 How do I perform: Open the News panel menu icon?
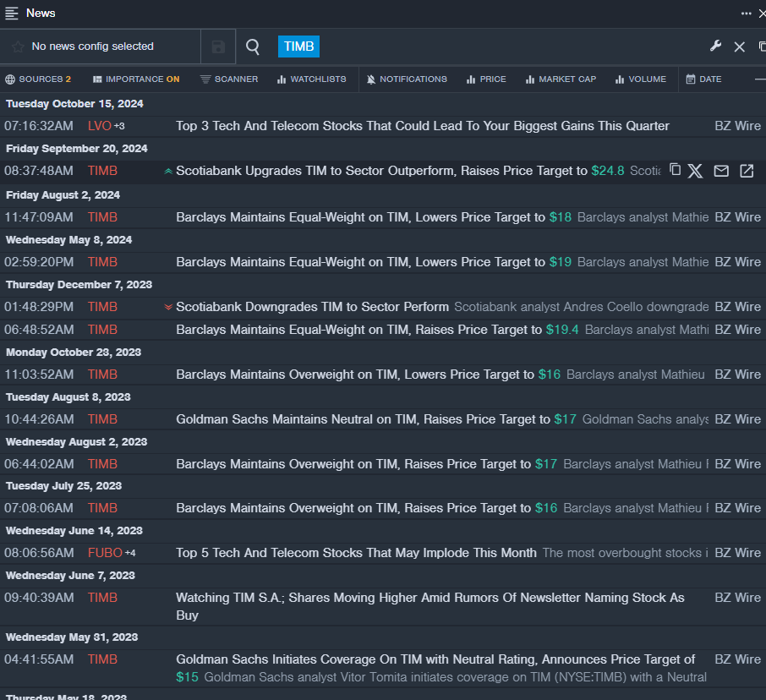(11, 14)
